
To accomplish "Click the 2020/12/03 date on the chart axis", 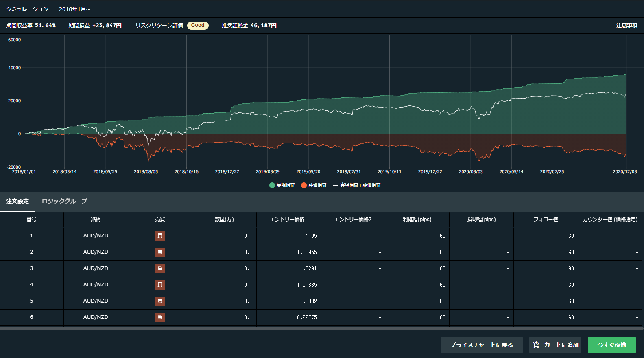I will (625, 171).
